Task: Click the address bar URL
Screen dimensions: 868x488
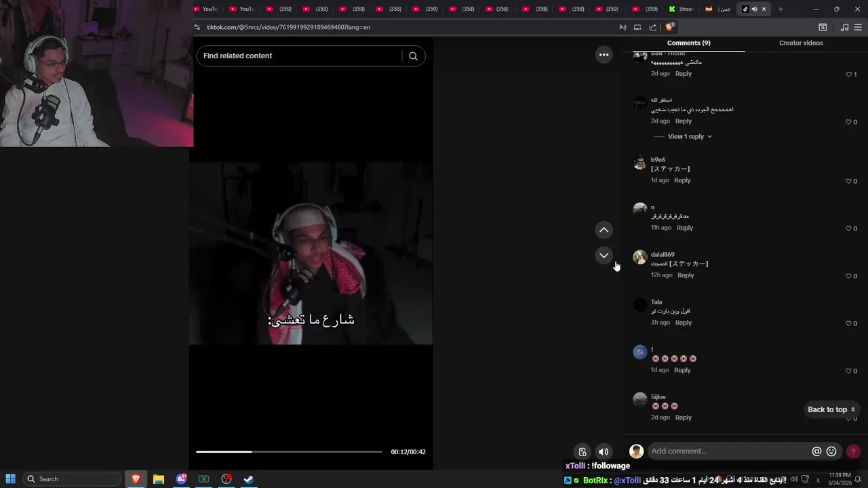Action: pyautogui.click(x=289, y=27)
